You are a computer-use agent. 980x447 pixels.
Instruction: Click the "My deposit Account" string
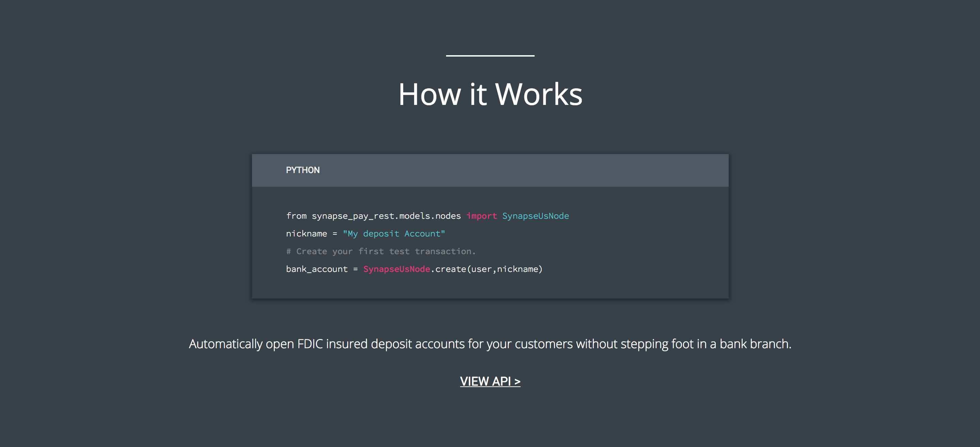[393, 233]
